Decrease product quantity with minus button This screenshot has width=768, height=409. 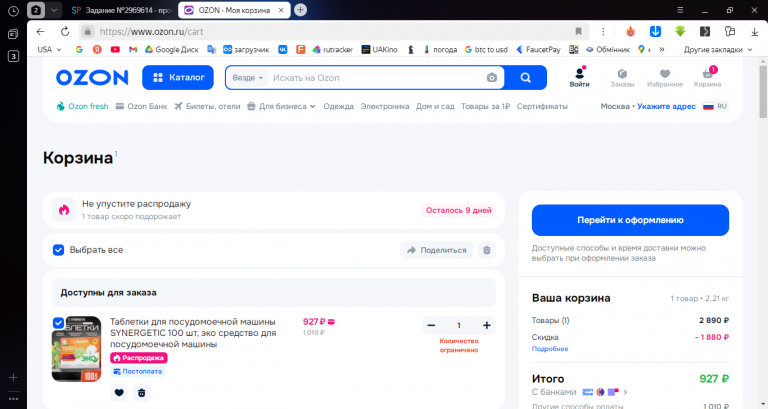pos(431,325)
